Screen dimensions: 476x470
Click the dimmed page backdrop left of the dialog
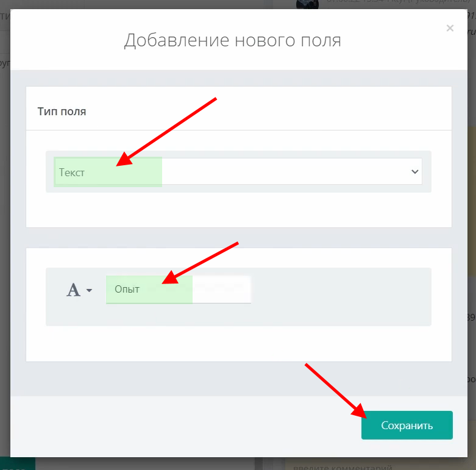click(x=5, y=244)
